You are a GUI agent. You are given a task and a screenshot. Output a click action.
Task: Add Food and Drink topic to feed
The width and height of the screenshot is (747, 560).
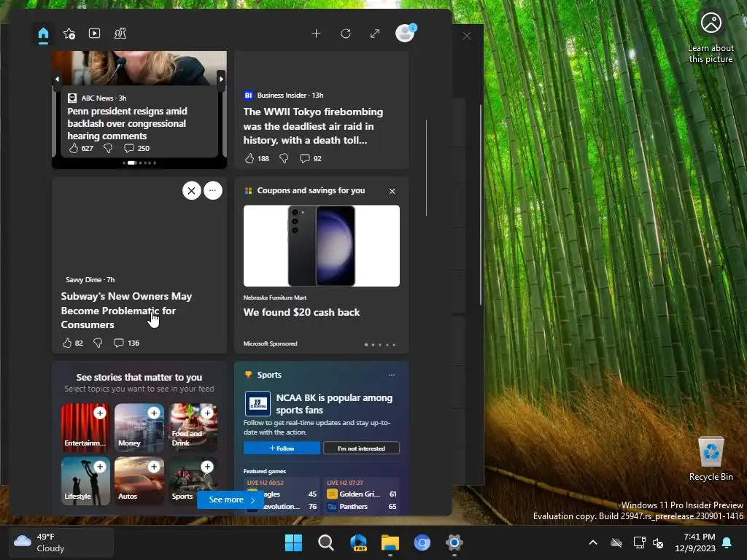(207, 413)
